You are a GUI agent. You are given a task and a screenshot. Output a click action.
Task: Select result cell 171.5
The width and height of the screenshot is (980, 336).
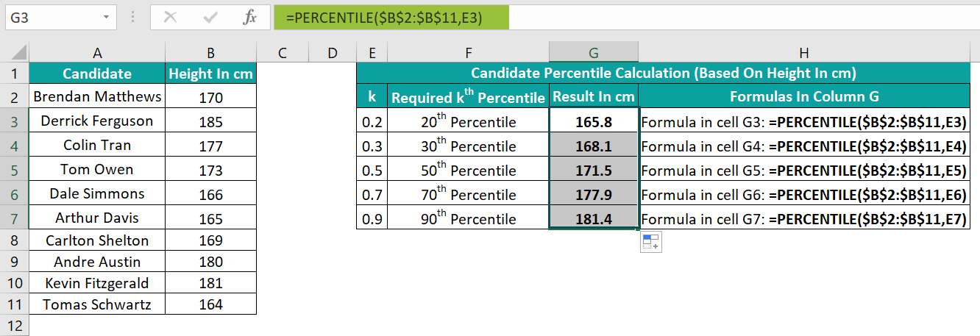594,170
